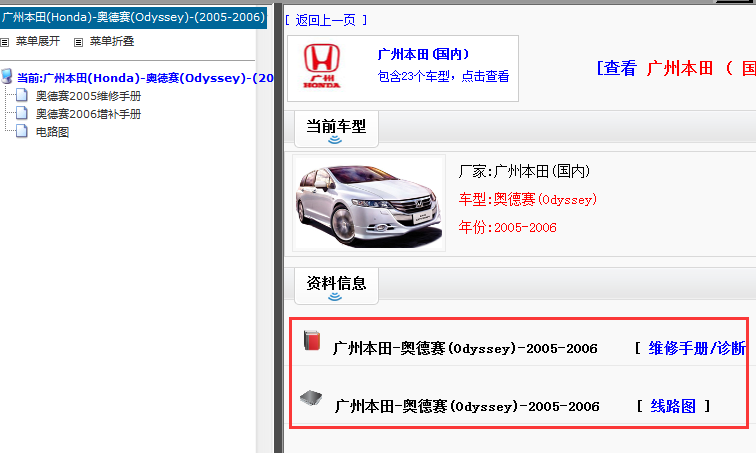Click the left panel vertical scrollbar

(264, 241)
